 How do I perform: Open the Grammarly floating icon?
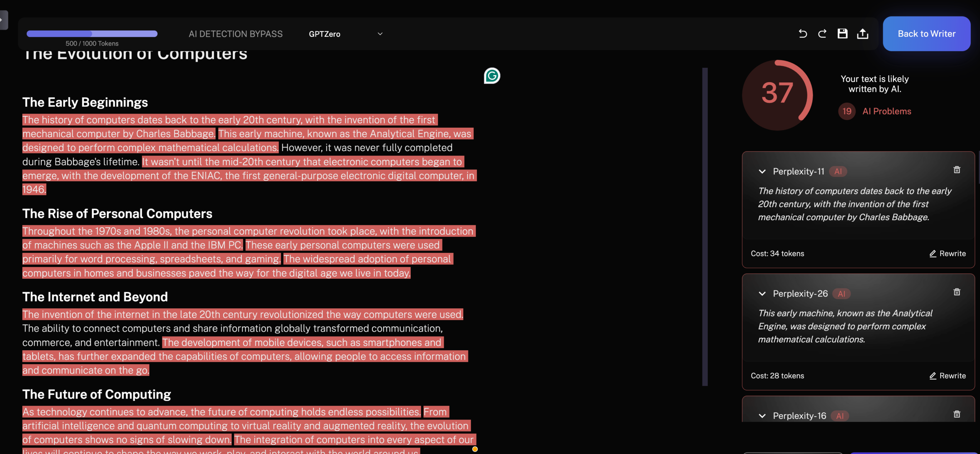pyautogui.click(x=492, y=76)
